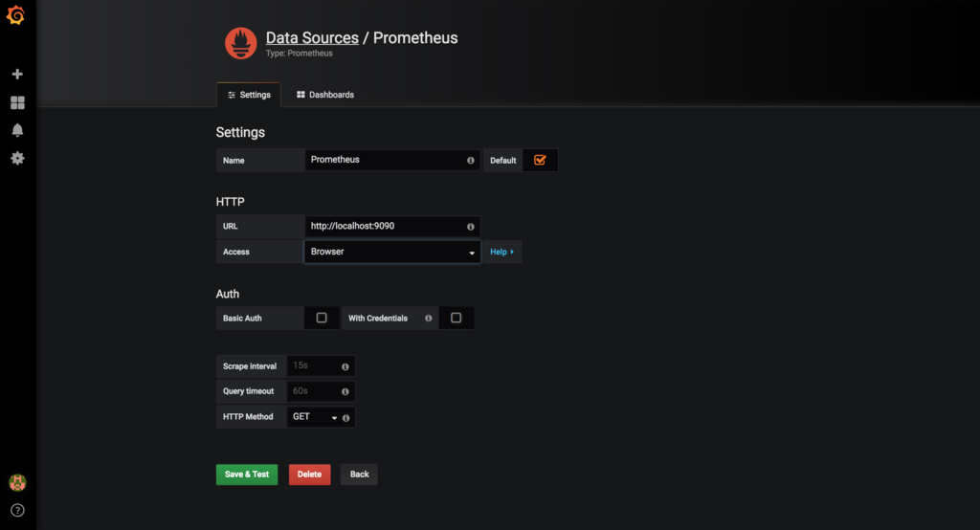The image size is (980, 530).
Task: Enable the Basic Auth checkbox
Action: tap(322, 318)
